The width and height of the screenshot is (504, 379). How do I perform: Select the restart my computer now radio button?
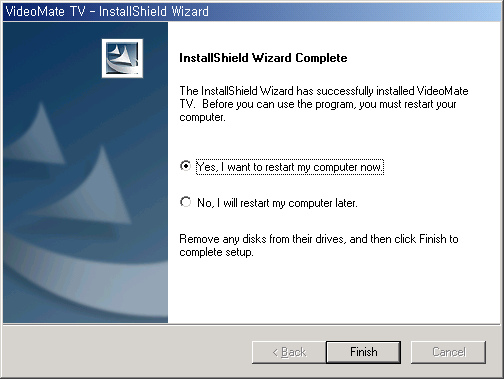[185, 166]
